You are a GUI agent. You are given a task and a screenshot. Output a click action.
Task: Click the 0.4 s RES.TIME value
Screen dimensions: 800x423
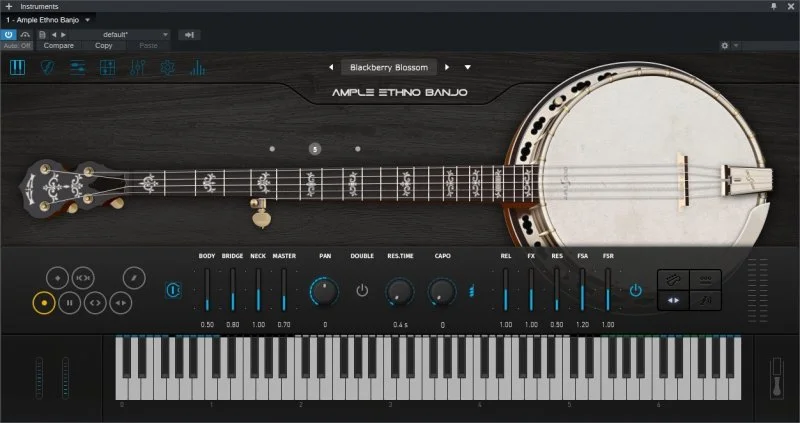coord(400,325)
